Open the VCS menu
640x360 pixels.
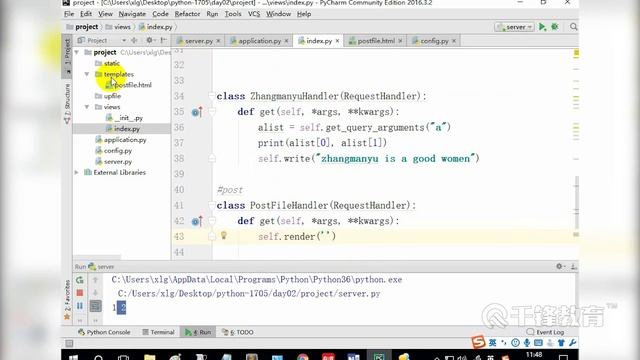[254, 14]
